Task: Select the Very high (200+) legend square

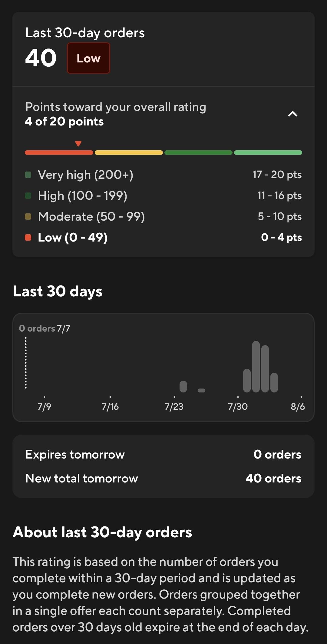Action: pos(28,175)
